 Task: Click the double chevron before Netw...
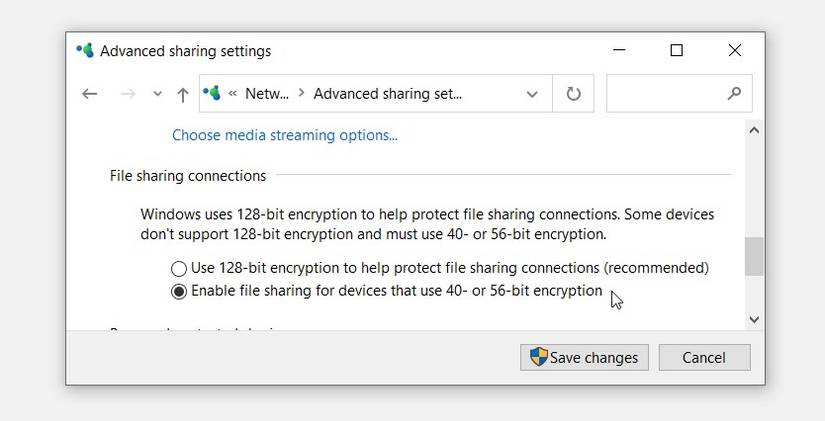233,94
